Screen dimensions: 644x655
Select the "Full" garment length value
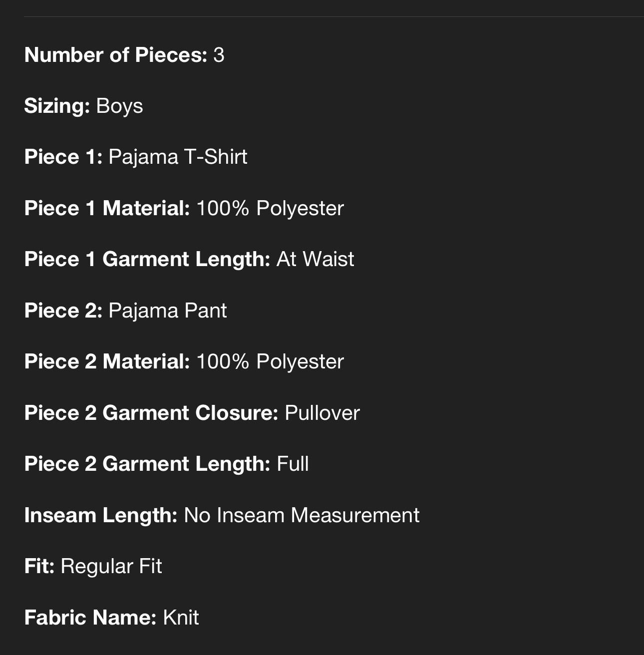click(293, 464)
